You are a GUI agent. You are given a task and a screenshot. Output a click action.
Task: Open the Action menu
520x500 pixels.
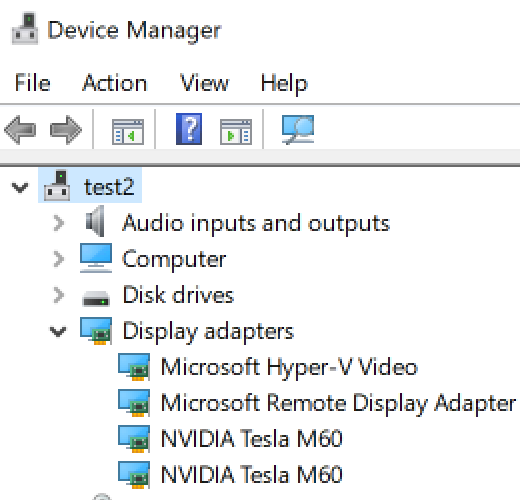coord(115,83)
